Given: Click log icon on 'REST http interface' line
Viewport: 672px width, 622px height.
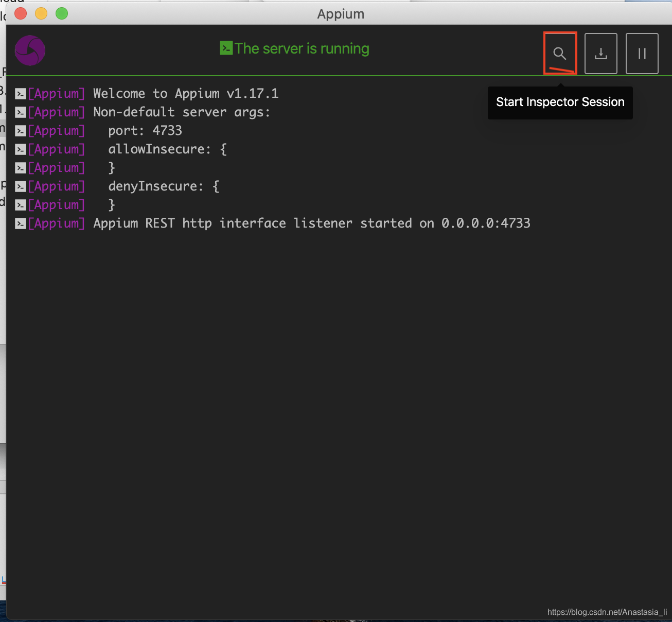Looking at the screenshot, I should click(21, 223).
